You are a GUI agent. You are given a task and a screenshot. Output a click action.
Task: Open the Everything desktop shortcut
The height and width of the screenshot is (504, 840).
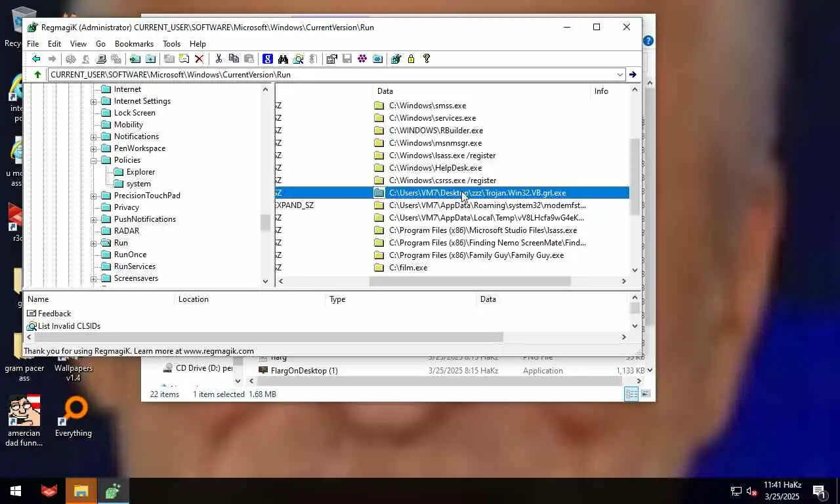pos(73,416)
